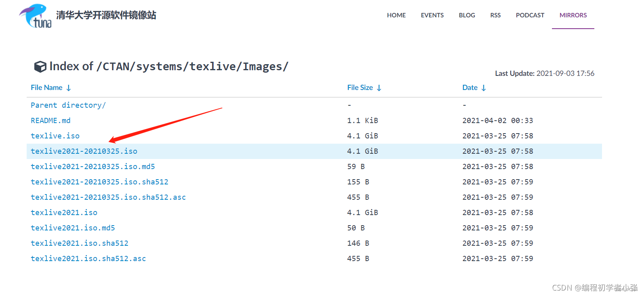
Task: Open the EVENTS menu item
Action: [x=432, y=15]
